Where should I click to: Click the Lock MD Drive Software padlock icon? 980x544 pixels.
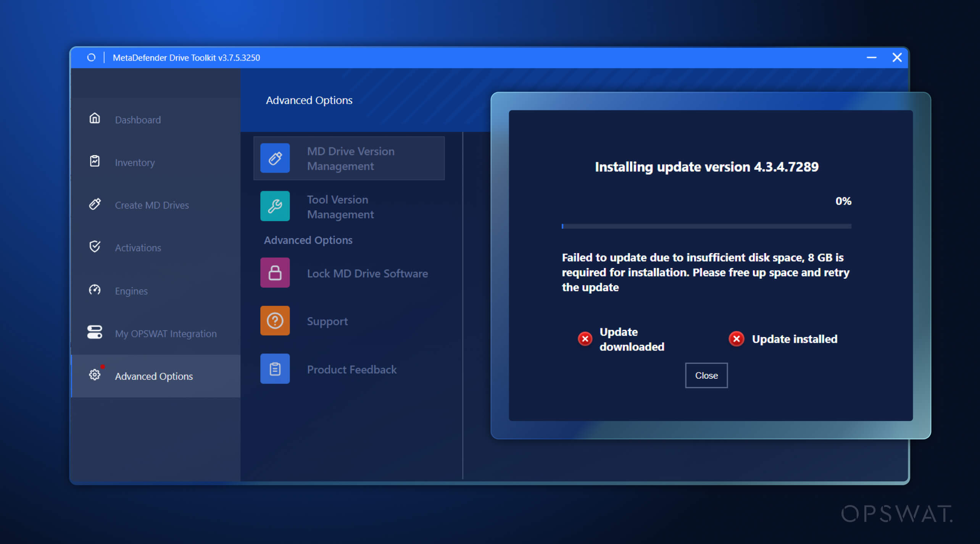tap(275, 272)
